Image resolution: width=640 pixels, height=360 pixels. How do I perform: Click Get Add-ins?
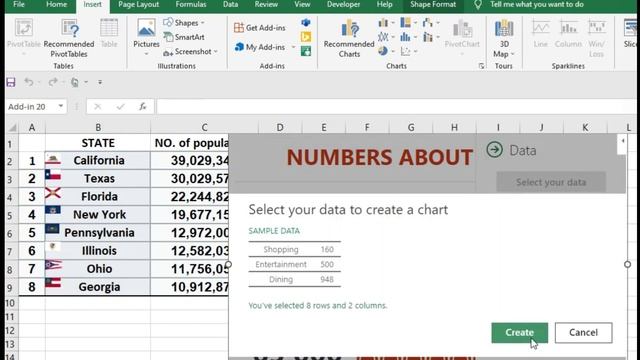[x=260, y=28]
